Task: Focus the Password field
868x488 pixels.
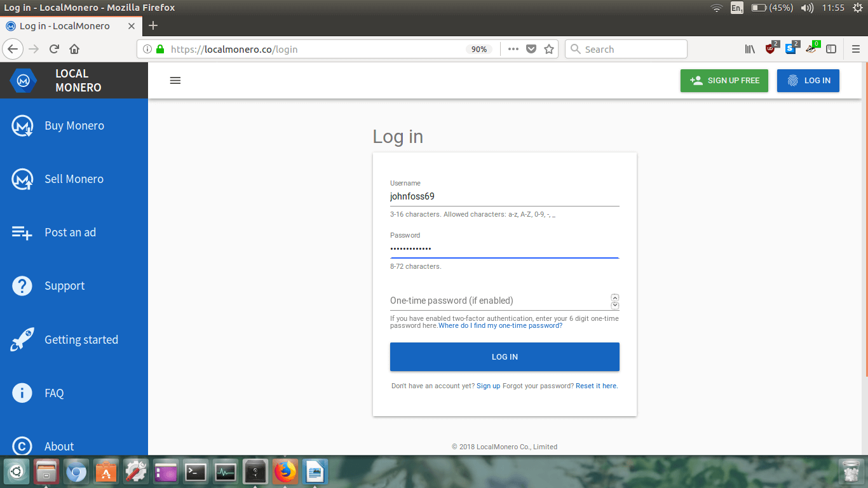Action: coord(504,248)
